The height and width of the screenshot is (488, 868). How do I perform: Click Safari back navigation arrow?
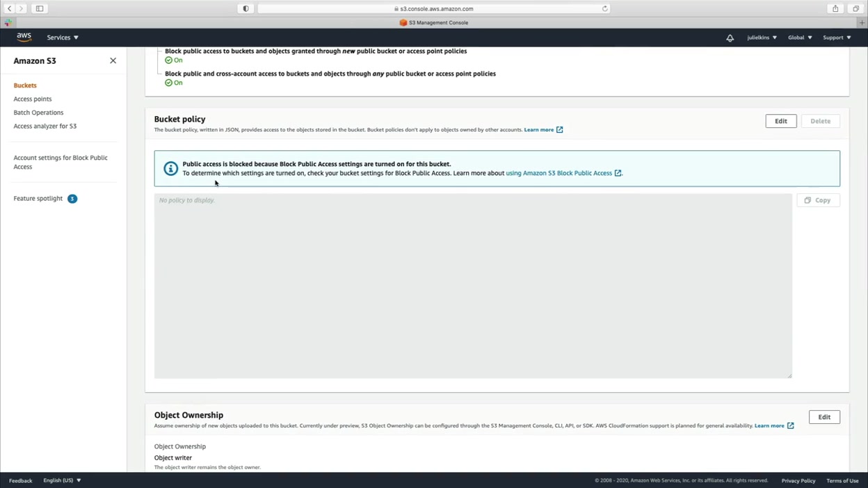(9, 8)
